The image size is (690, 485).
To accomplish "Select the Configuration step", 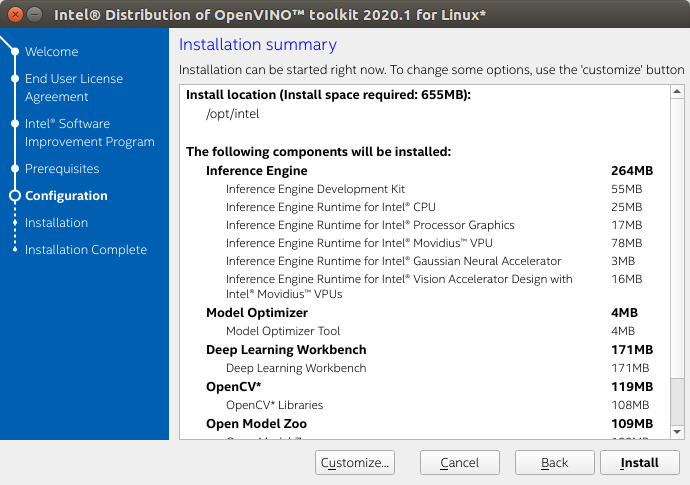I will point(66,195).
